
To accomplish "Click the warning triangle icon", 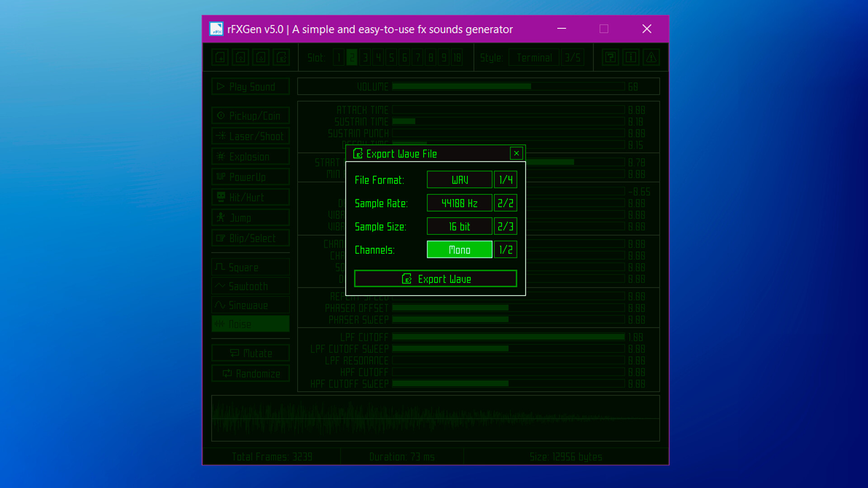I will click(x=651, y=57).
